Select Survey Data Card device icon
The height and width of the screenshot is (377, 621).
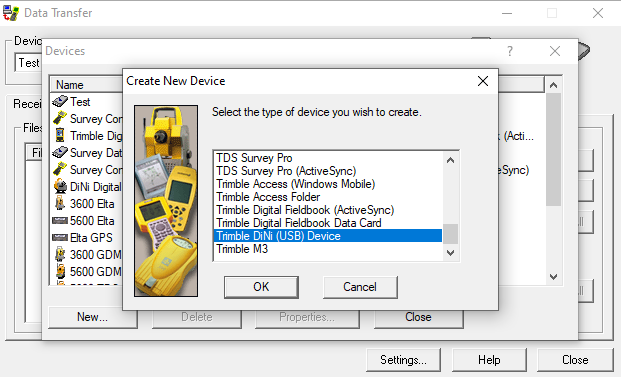click(x=60, y=152)
